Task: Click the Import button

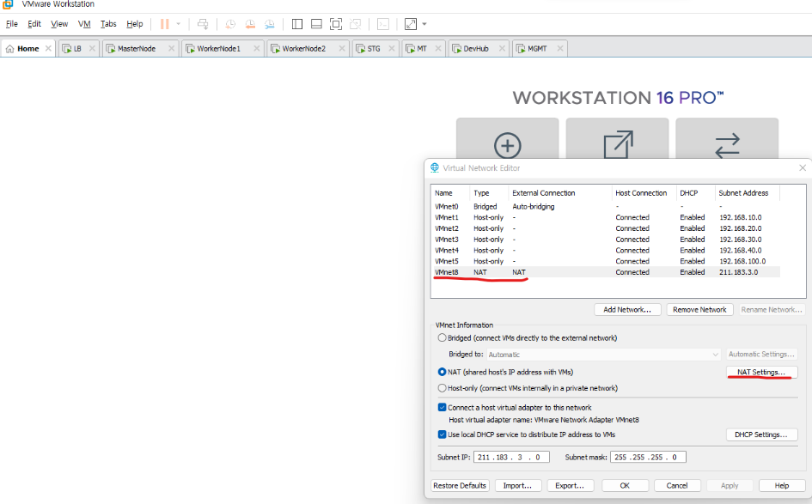Action: click(518, 485)
